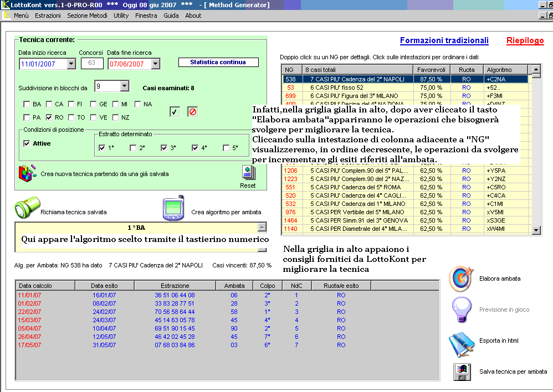Click the Ruota column header
The height and width of the screenshot is (392, 553).
click(x=466, y=70)
